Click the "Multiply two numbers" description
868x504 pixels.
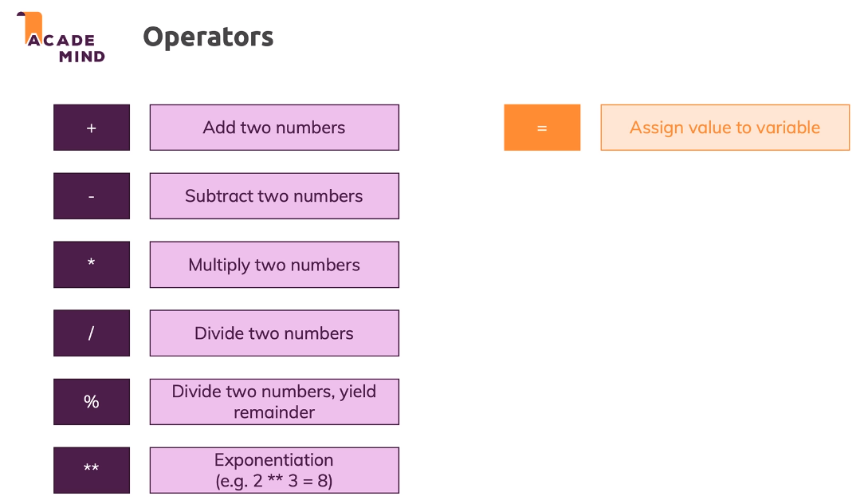[274, 265]
